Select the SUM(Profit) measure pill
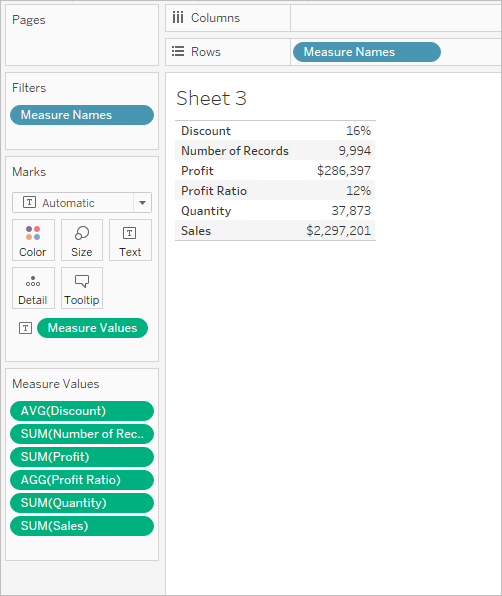Viewport: 502px width, 596px height. pyautogui.click(x=82, y=457)
